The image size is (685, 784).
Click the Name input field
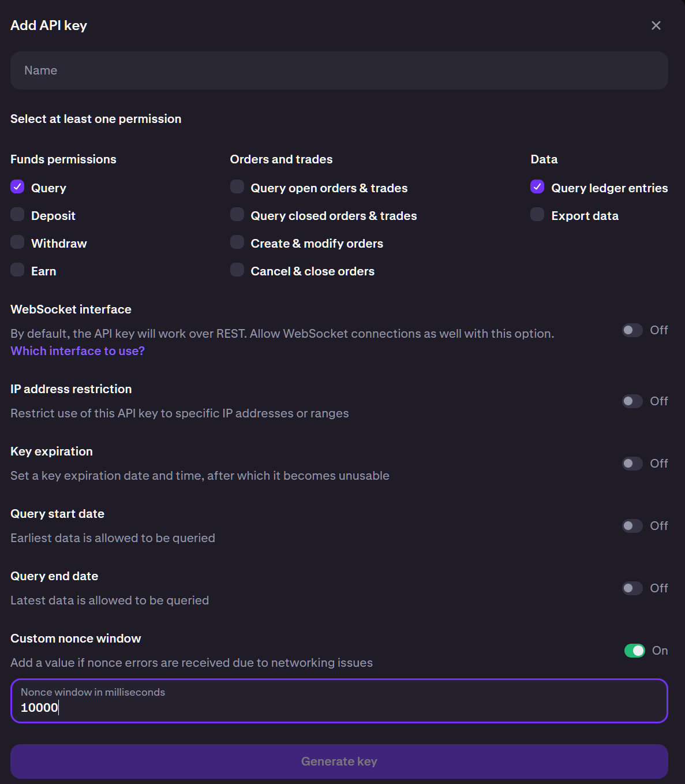(339, 70)
